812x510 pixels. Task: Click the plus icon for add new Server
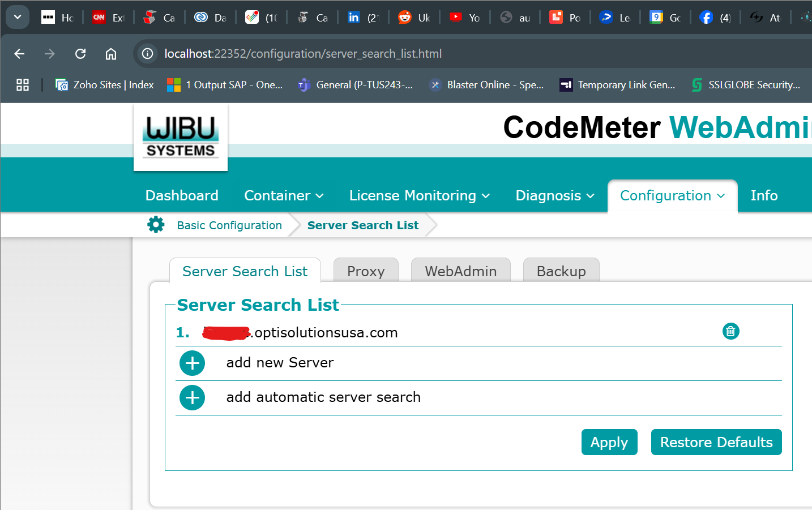pos(193,363)
